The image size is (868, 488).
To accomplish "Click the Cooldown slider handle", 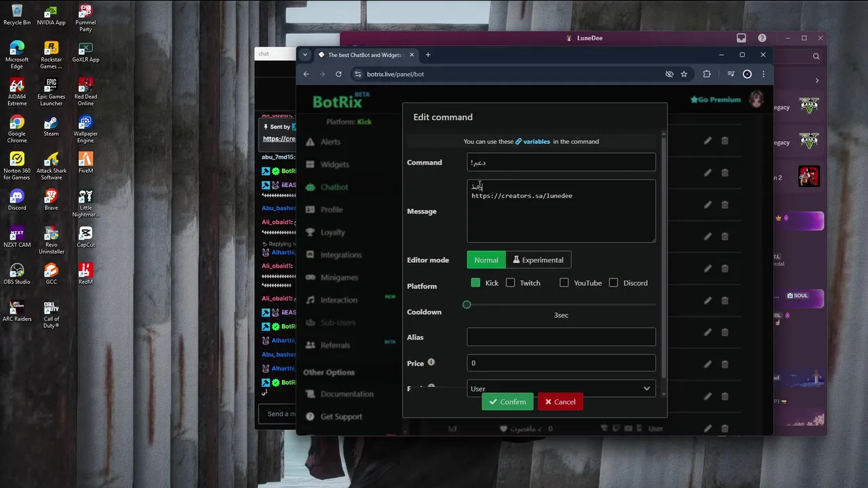I will pos(467,304).
